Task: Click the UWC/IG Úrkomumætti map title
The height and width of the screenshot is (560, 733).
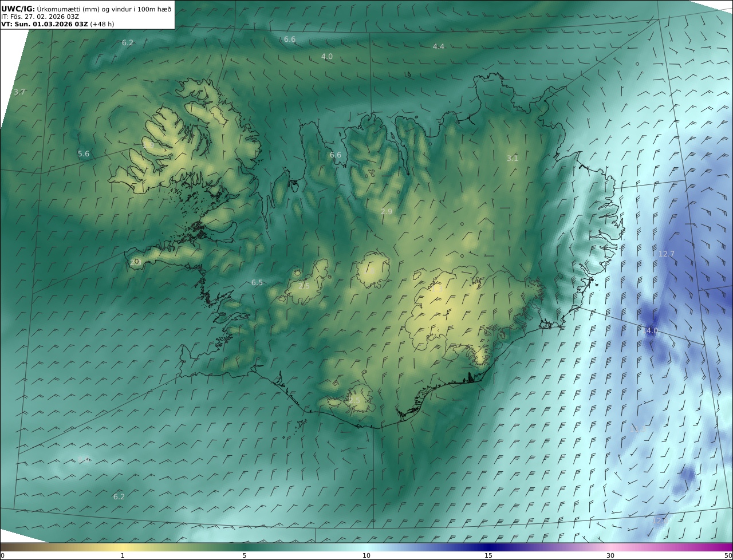Action: (x=86, y=8)
